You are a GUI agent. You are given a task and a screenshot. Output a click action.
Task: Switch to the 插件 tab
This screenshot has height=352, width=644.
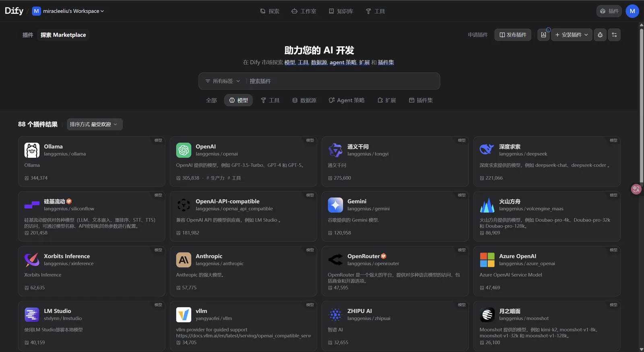(28, 35)
